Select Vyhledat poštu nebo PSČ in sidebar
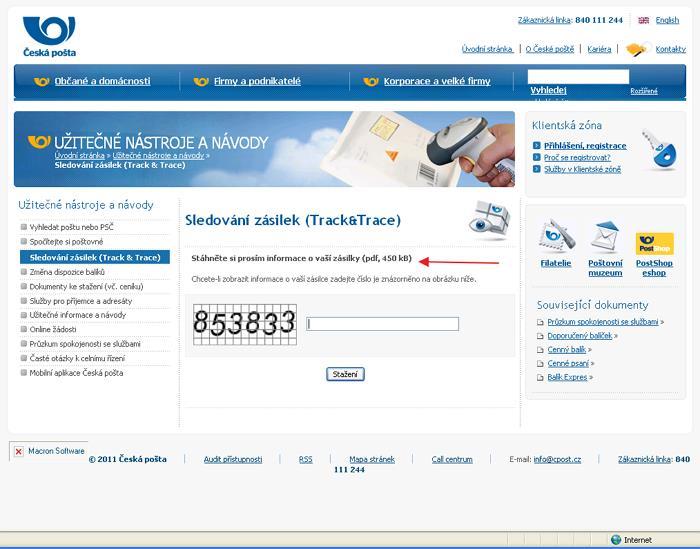 71,227
